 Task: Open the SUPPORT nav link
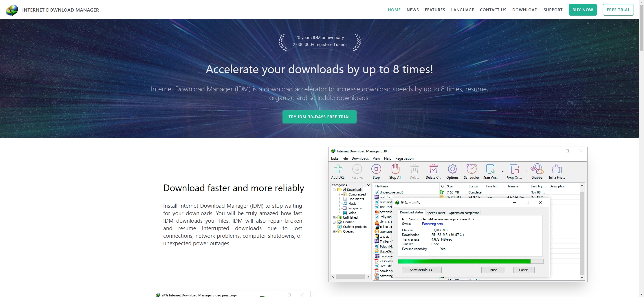pyautogui.click(x=553, y=10)
